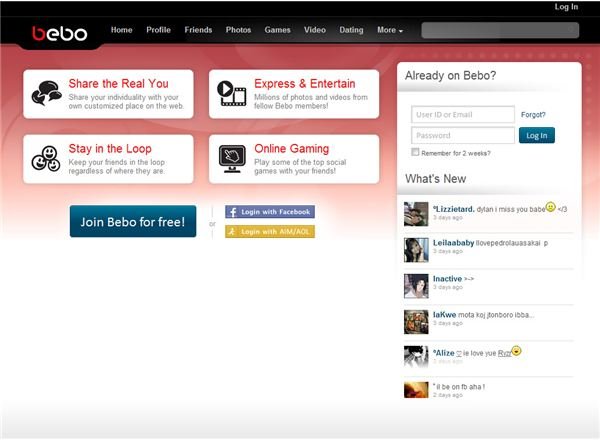Open the Alize username link

(444, 353)
